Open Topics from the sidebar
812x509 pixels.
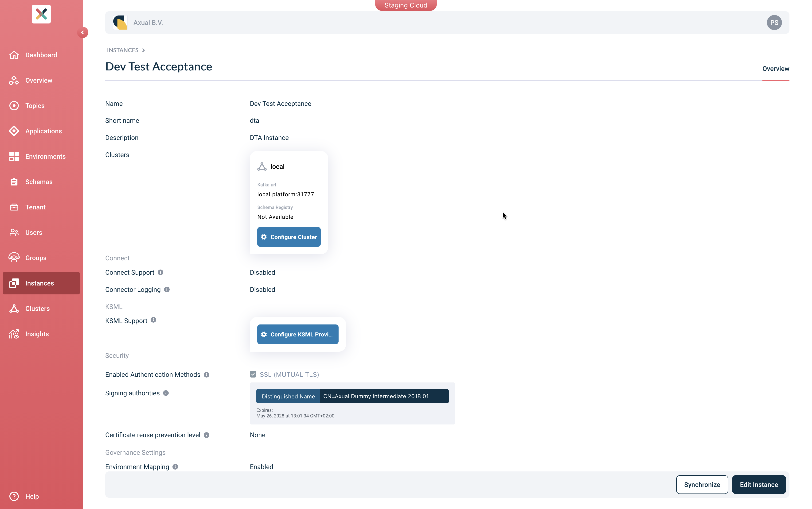35,105
